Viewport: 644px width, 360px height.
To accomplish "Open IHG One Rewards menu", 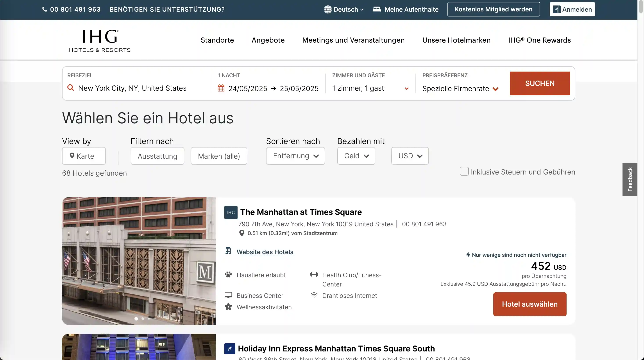I will pyautogui.click(x=539, y=40).
